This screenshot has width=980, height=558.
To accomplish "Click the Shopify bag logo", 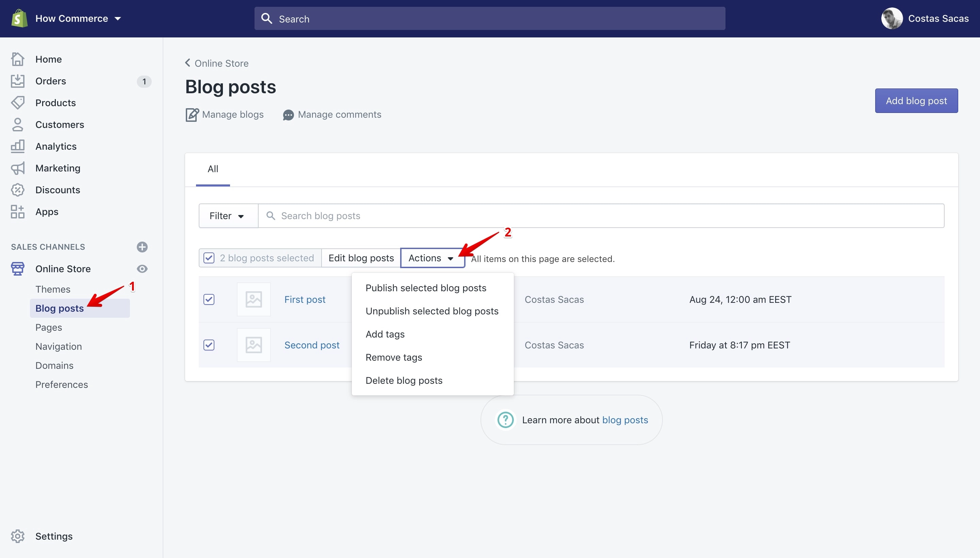I will tap(19, 18).
